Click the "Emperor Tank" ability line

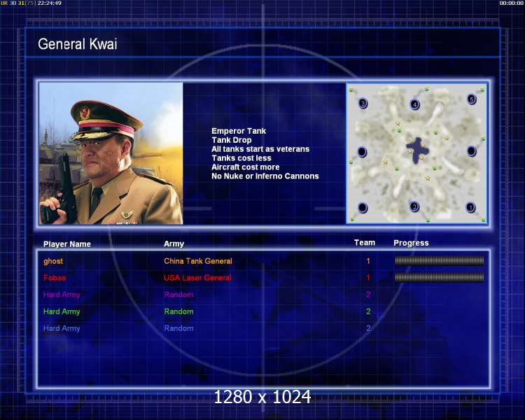239,131
